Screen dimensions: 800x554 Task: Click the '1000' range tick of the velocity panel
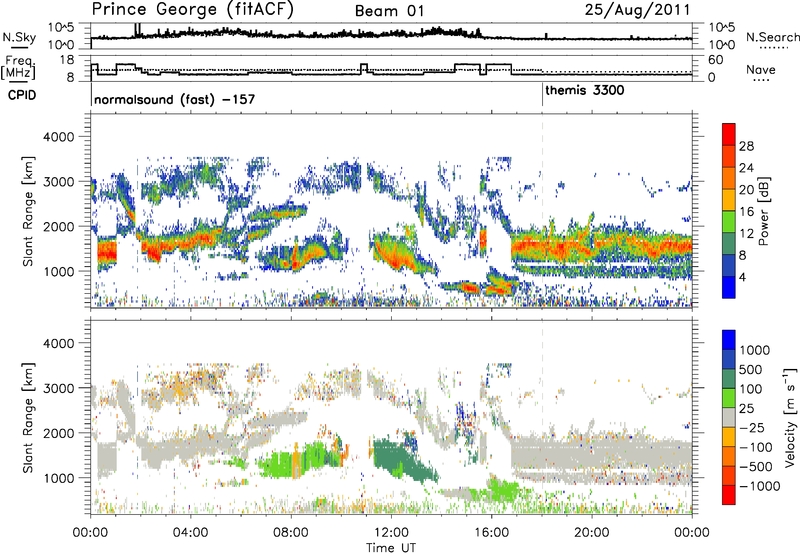coord(58,478)
